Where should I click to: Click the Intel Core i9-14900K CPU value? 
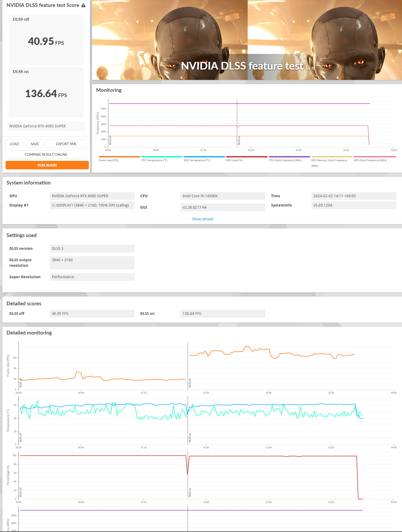(223, 196)
